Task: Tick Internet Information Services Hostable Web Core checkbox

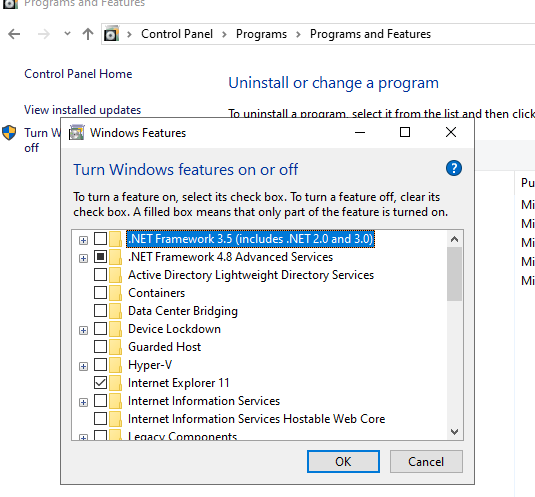Action: tap(100, 418)
